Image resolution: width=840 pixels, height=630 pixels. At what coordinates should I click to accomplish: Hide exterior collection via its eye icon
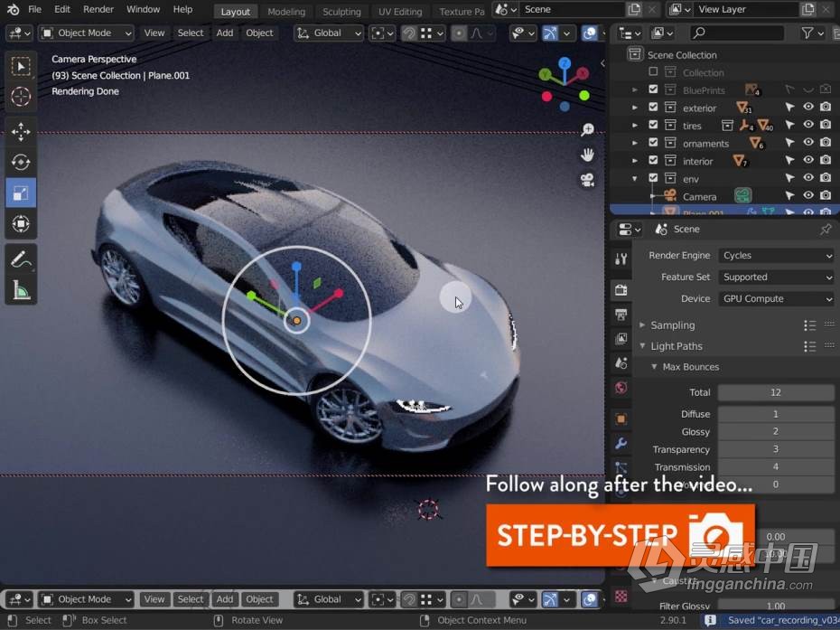click(807, 108)
